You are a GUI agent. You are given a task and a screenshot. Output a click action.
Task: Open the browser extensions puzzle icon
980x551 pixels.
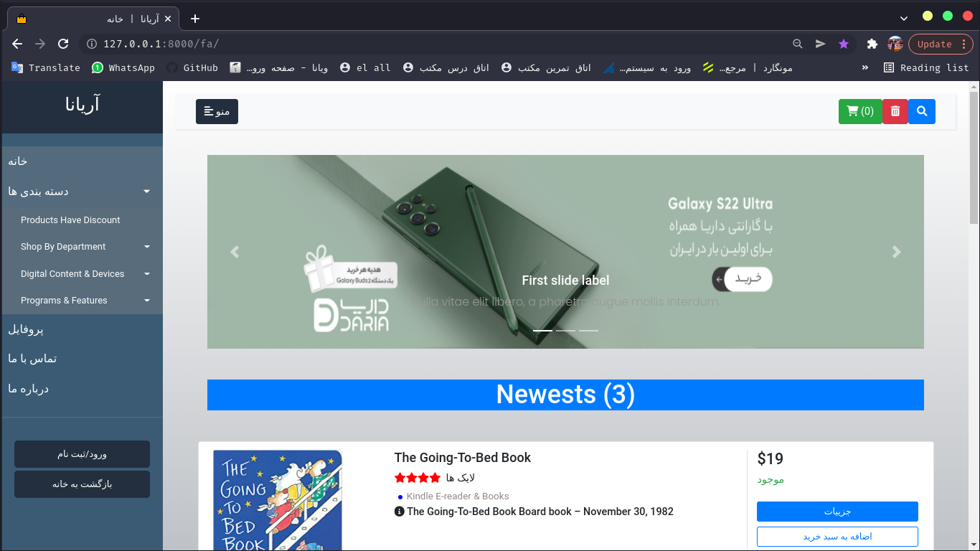point(872,44)
